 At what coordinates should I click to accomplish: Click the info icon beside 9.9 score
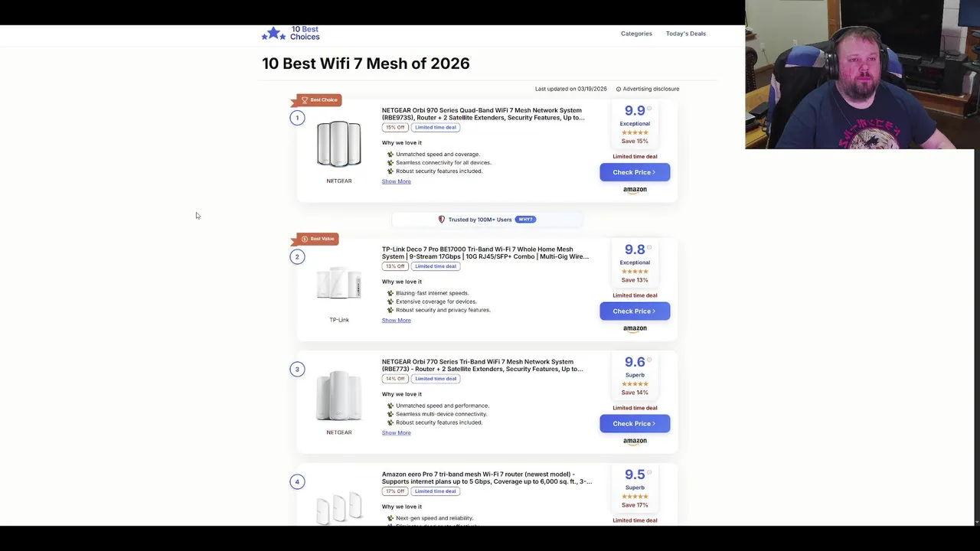(x=649, y=109)
